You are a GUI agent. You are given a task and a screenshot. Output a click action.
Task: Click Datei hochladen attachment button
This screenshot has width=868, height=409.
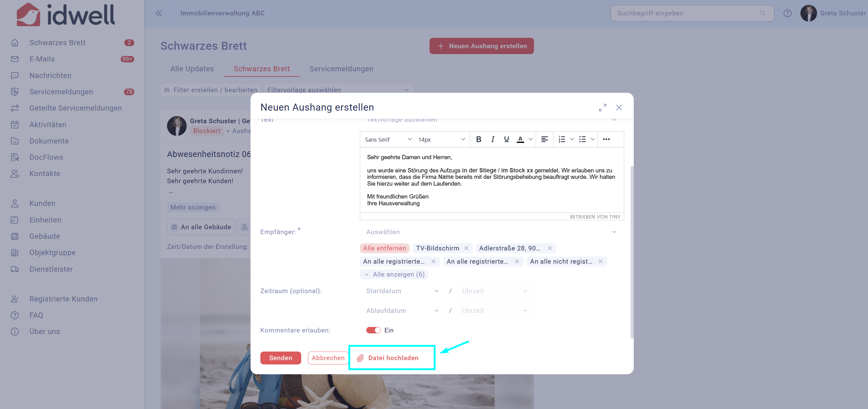point(388,358)
